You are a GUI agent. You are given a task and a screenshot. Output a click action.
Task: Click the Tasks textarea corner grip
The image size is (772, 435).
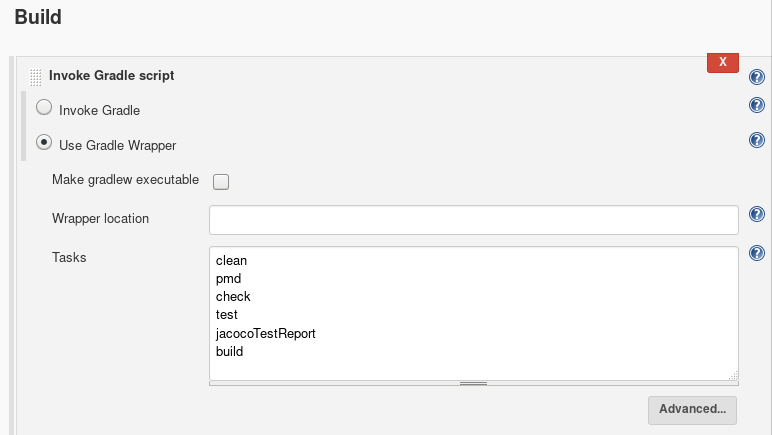pos(733,375)
